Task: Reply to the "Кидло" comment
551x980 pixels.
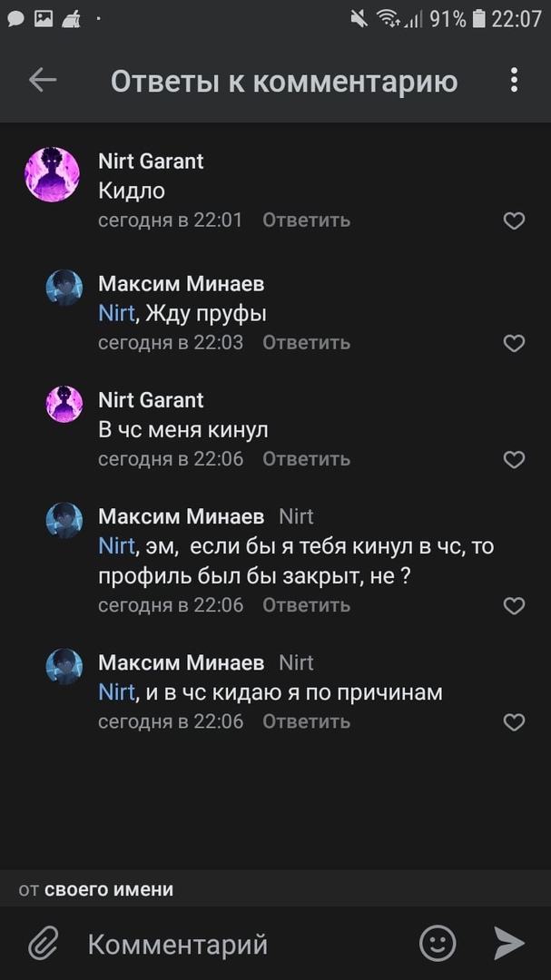Action: [x=306, y=220]
